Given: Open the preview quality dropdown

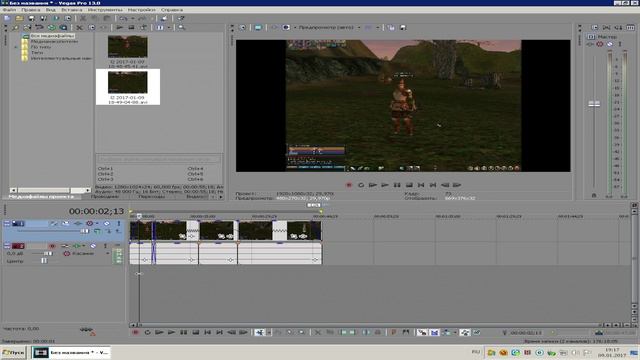Looking at the screenshot, I should click(x=359, y=27).
